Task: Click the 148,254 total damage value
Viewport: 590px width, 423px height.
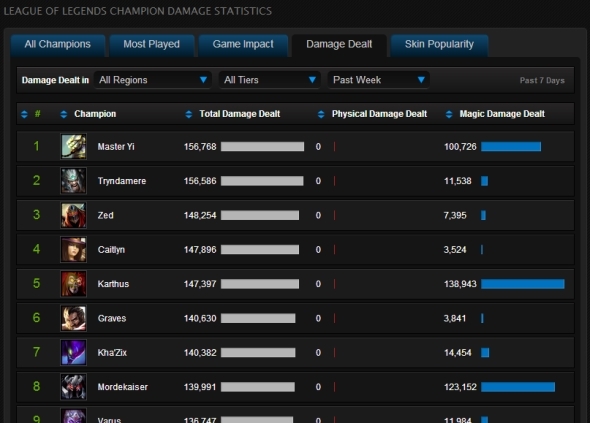Action: [x=200, y=215]
